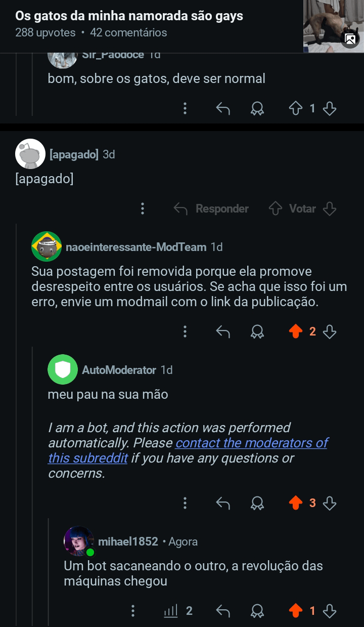Downvote the Sir_Paodoce comment
364x627 pixels.
click(x=330, y=108)
